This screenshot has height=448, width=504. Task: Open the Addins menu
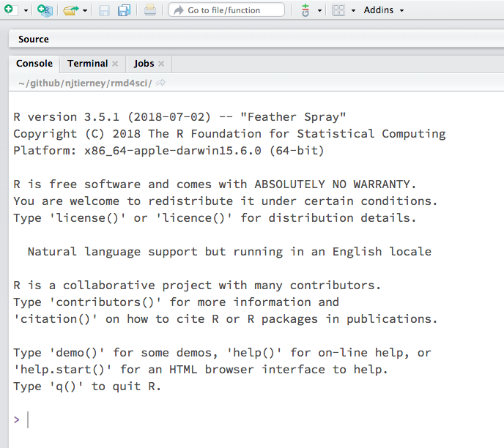pos(383,10)
